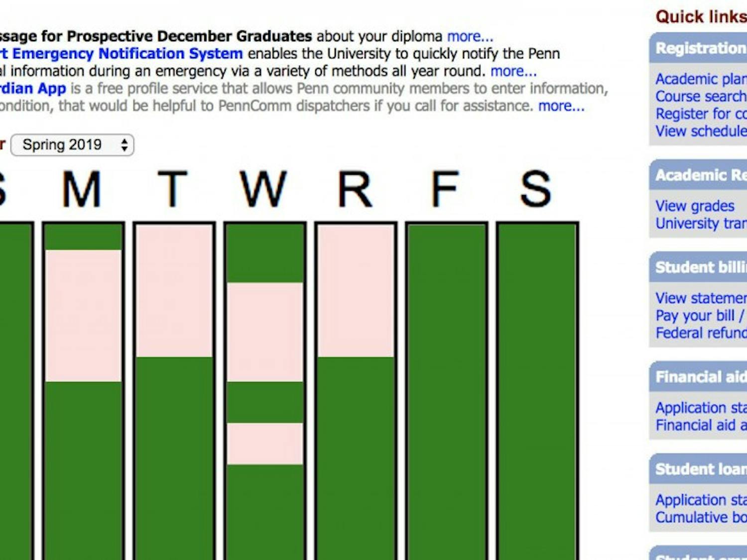Open the Spring 2019 term dropdown
747x560 pixels.
[72, 145]
